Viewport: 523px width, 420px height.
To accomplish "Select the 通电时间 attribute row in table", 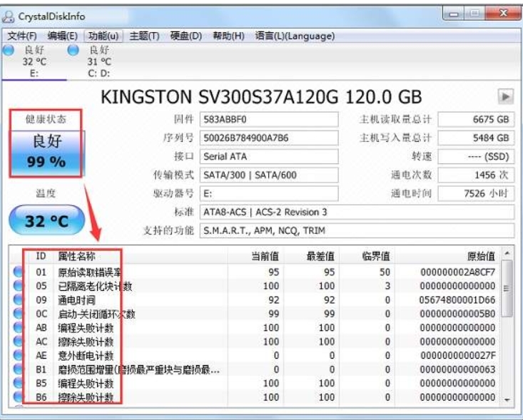I will [x=255, y=299].
